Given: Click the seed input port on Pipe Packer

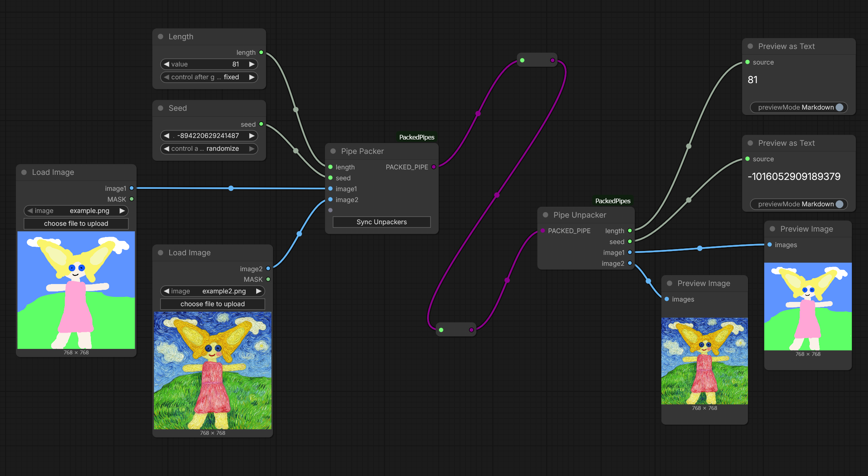Looking at the screenshot, I should point(330,178).
